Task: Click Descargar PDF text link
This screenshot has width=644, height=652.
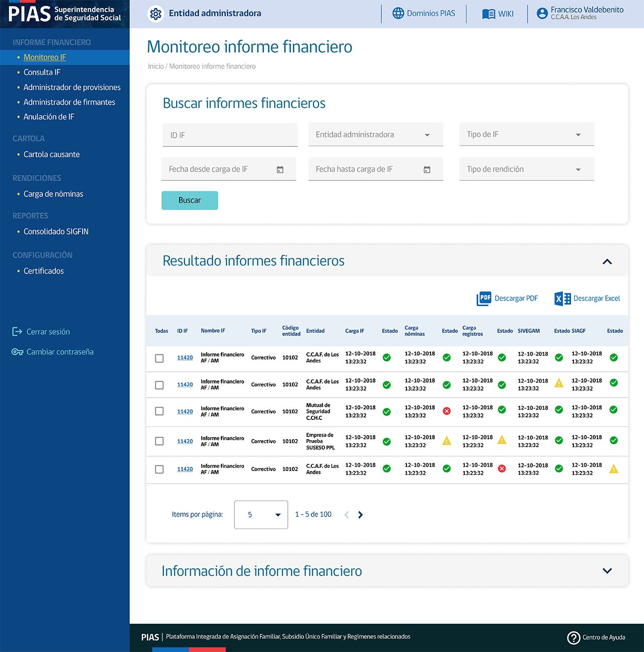Action: (x=516, y=299)
